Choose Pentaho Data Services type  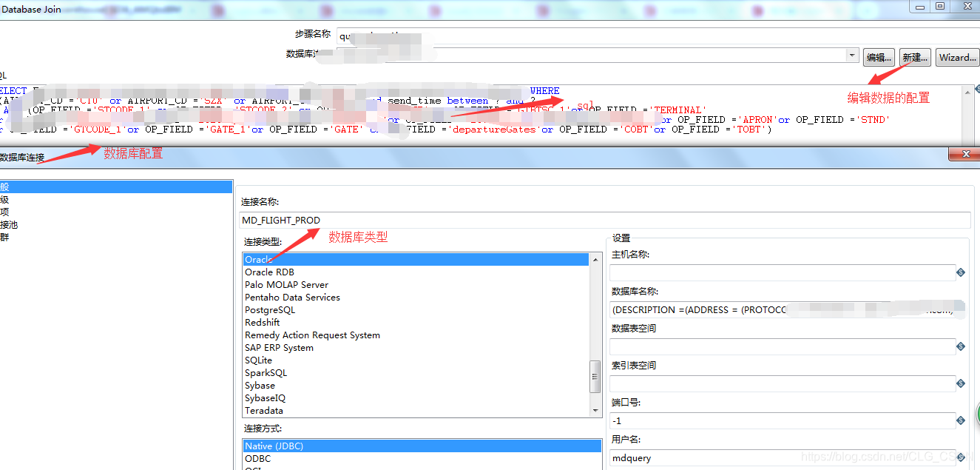click(x=416, y=298)
